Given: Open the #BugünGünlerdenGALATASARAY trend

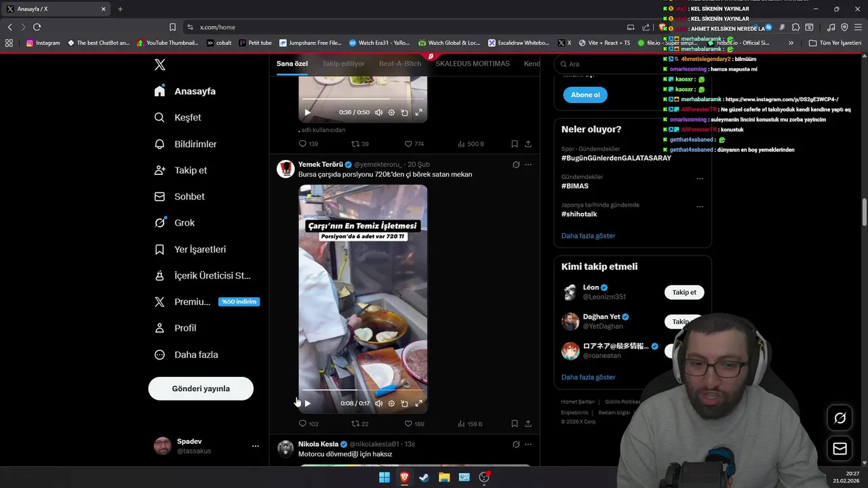Looking at the screenshot, I should [x=616, y=158].
